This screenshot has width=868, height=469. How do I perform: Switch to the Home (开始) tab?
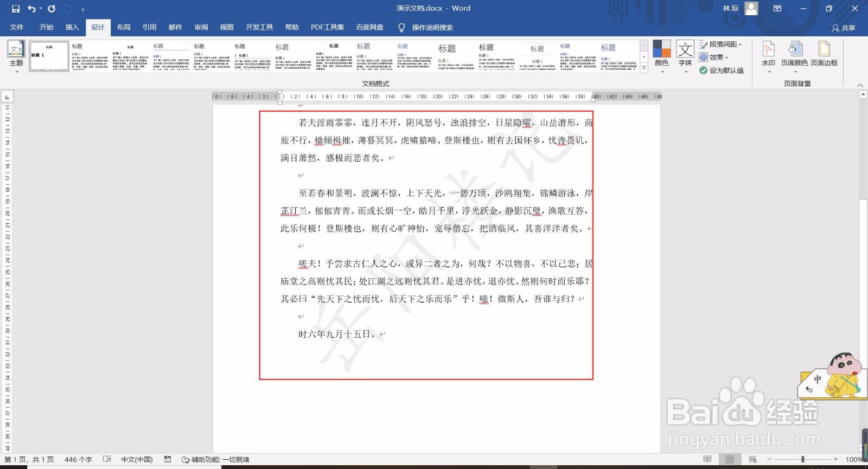point(46,27)
